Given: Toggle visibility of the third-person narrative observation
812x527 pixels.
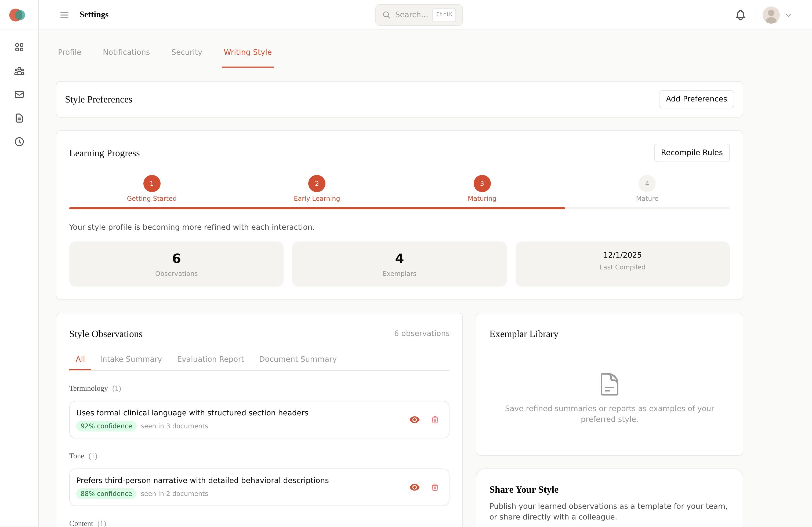Looking at the screenshot, I should [414, 487].
